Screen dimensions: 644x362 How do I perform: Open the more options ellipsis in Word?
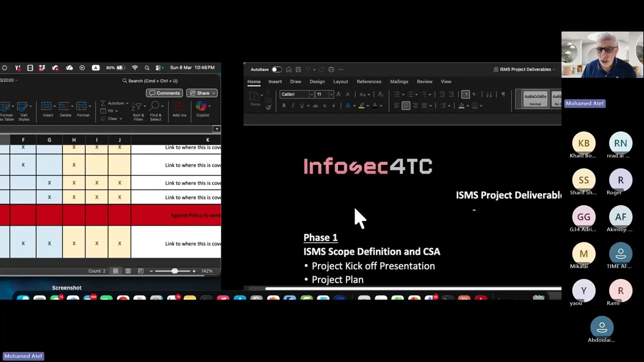click(x=341, y=69)
